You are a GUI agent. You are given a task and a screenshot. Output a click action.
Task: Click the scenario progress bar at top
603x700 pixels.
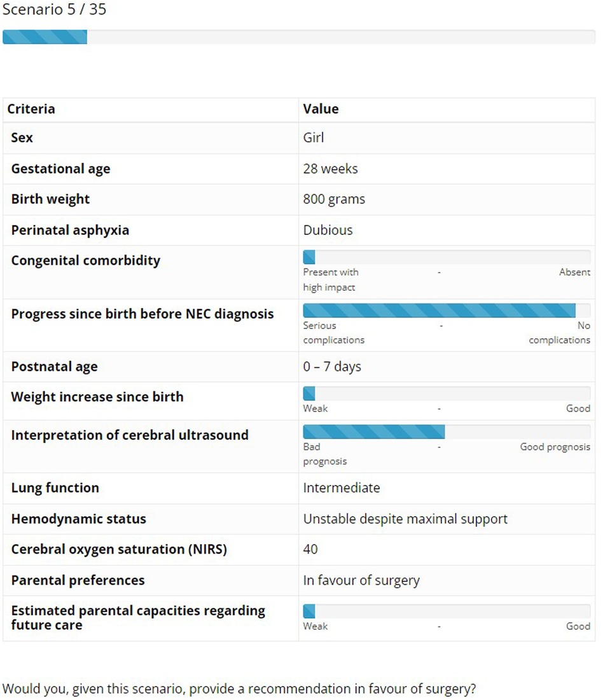coord(298,37)
